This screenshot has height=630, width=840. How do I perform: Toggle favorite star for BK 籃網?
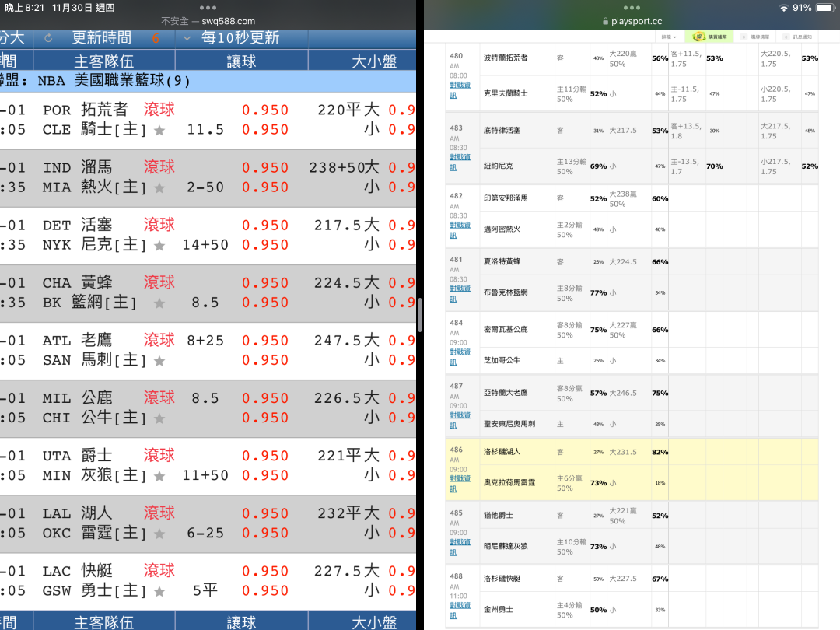(x=159, y=303)
